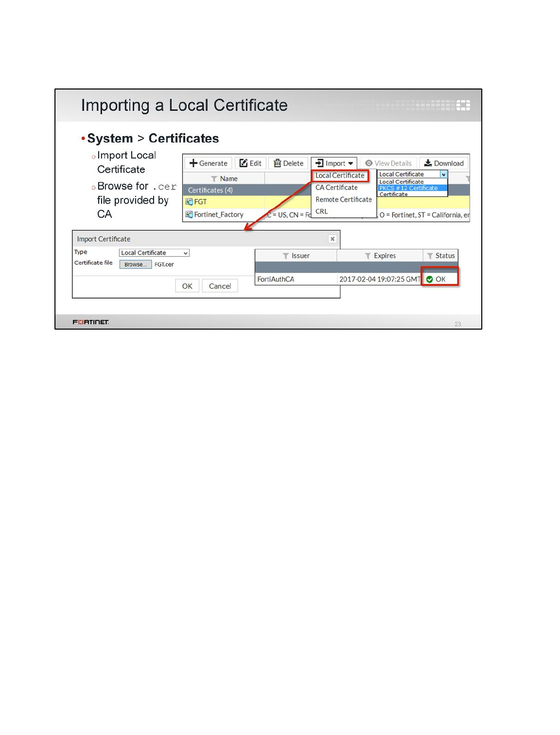Open the Type dropdown in Import dialog

[154, 253]
